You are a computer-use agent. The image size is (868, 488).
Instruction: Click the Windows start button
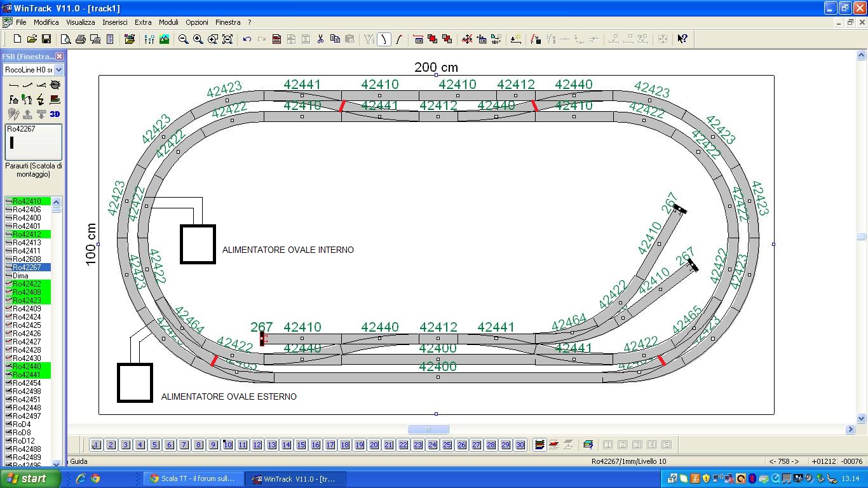31,479
